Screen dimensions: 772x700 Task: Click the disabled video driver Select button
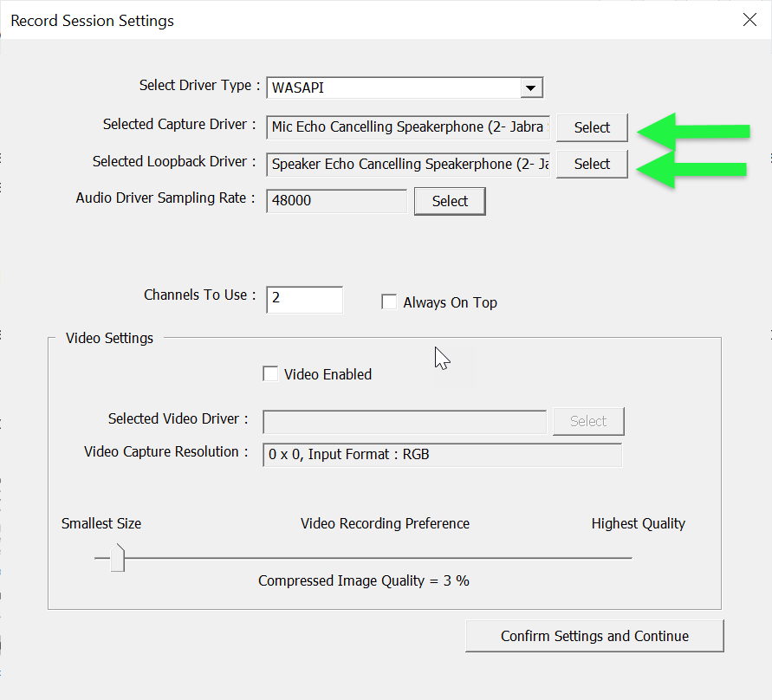coord(588,421)
